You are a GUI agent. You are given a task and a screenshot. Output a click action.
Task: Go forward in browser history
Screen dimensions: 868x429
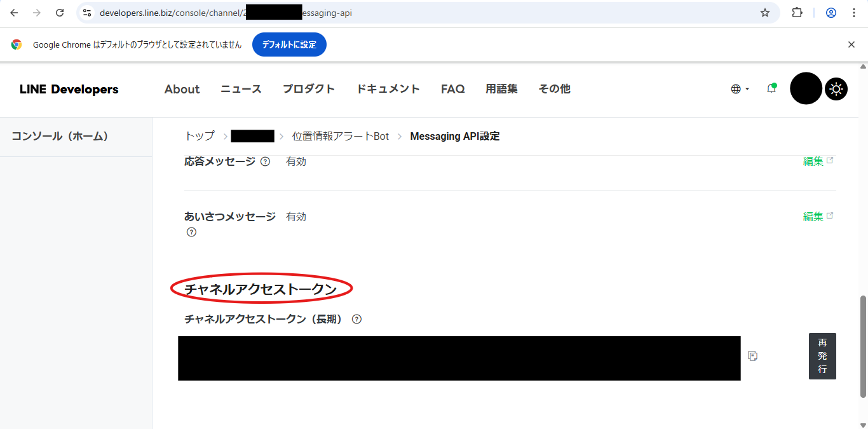[37, 13]
